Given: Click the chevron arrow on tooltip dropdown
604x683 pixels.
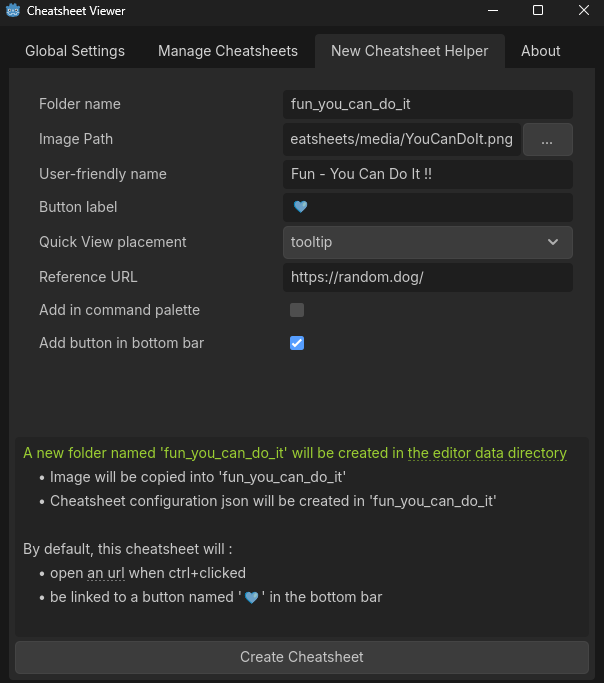Looking at the screenshot, I should click(553, 242).
